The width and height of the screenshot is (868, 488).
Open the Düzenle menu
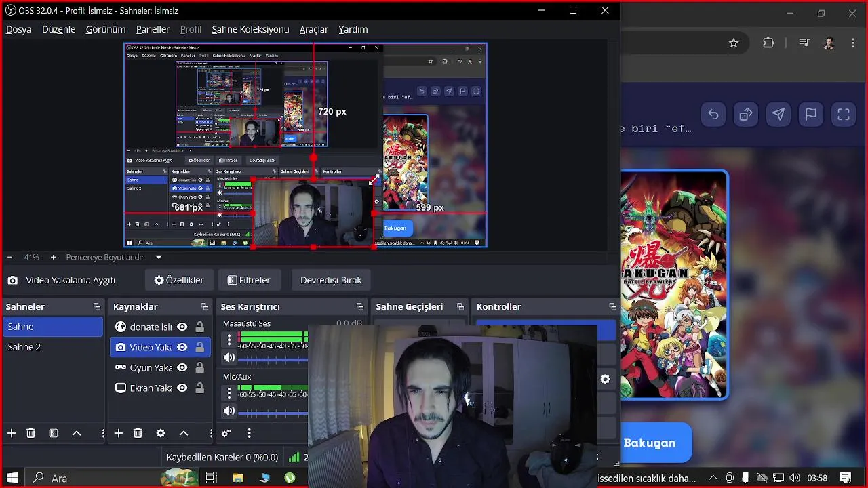[x=59, y=29]
